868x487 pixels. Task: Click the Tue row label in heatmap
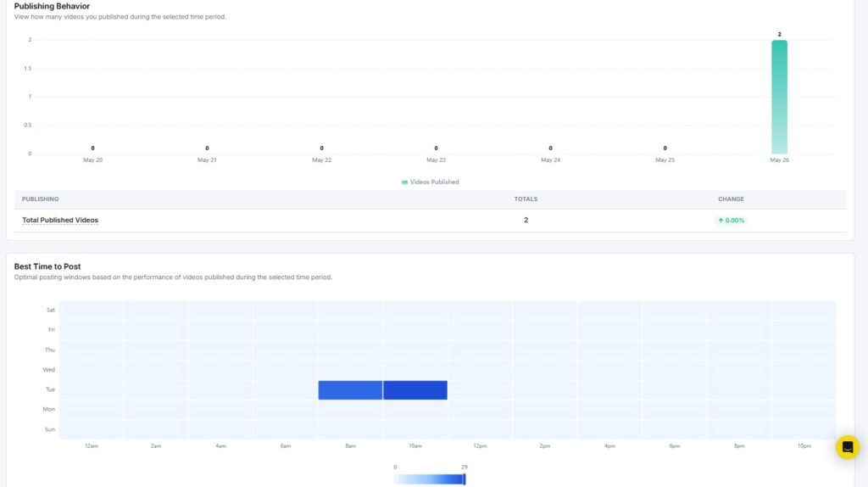[x=50, y=389]
